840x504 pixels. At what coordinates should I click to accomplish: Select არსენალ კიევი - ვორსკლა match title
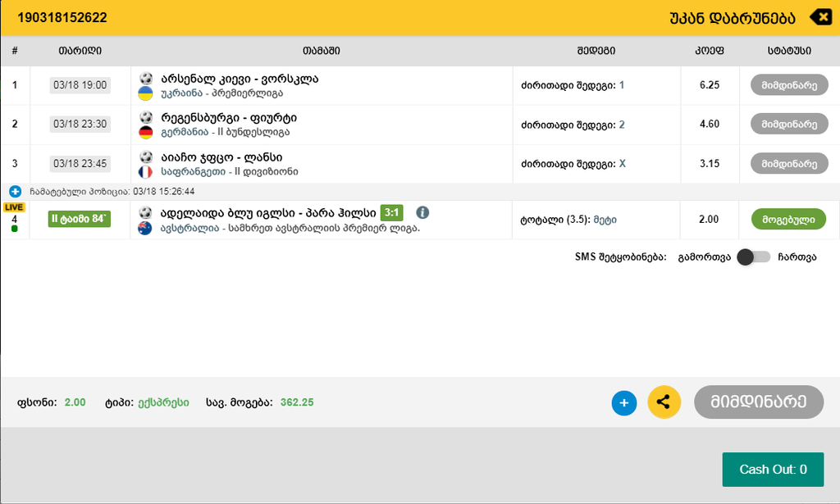click(x=240, y=79)
